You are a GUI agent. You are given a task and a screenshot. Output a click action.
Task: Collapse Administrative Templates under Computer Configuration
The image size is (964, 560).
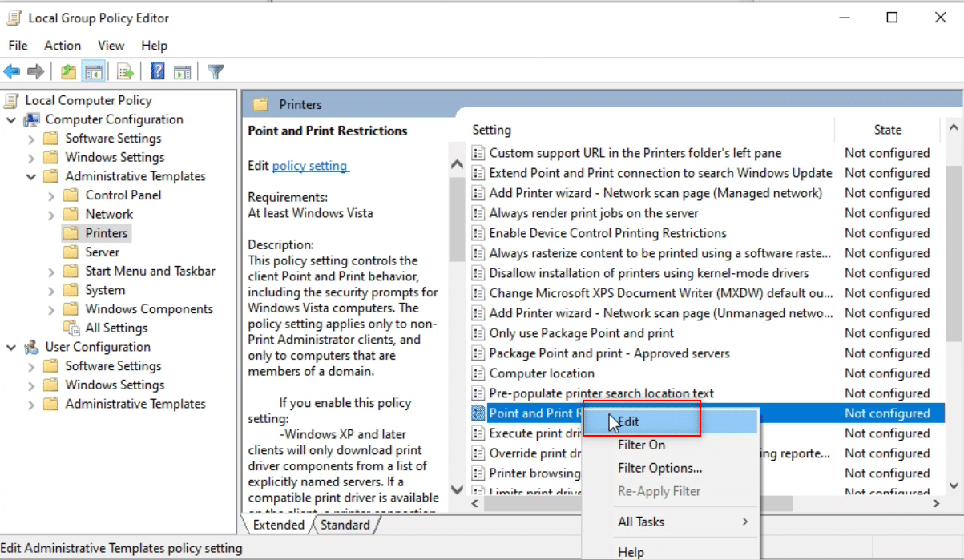tap(31, 176)
